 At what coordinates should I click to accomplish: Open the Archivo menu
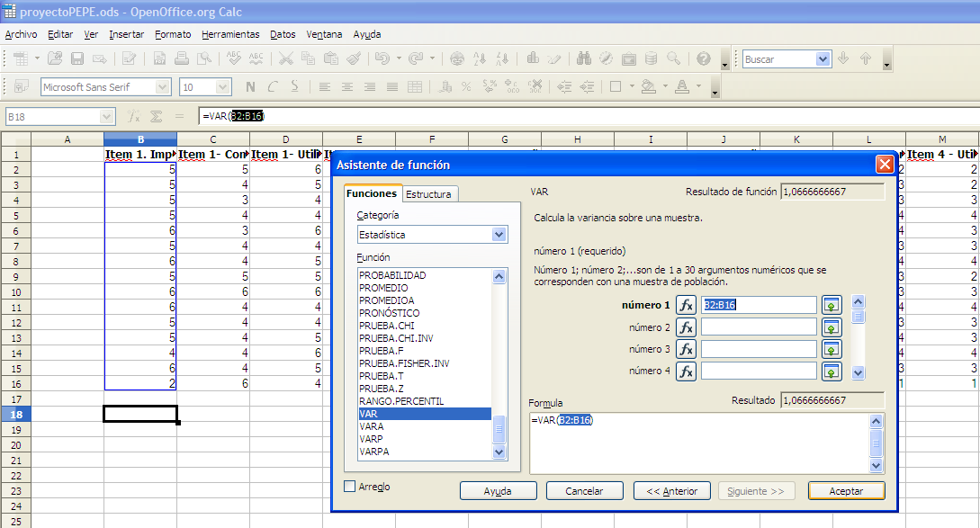coord(22,34)
